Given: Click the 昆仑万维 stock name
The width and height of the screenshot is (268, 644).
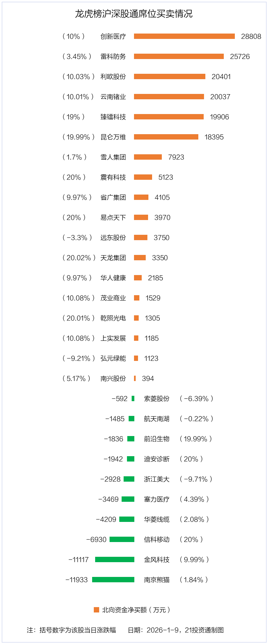Looking at the screenshot, I should 113,137.
